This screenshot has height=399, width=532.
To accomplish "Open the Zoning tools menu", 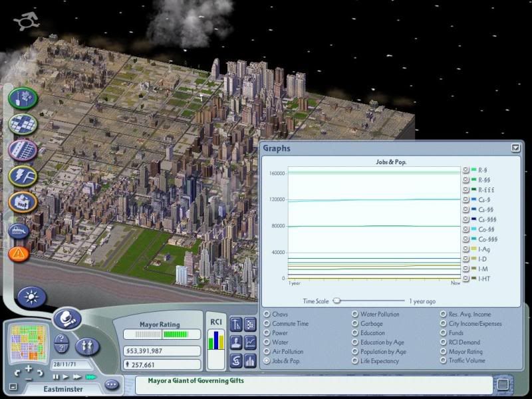I will (23, 124).
